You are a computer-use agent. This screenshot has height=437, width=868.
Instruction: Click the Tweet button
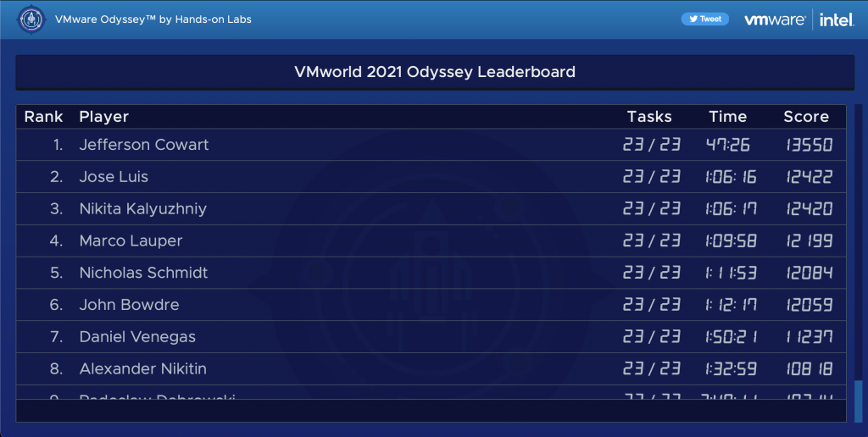tap(704, 19)
